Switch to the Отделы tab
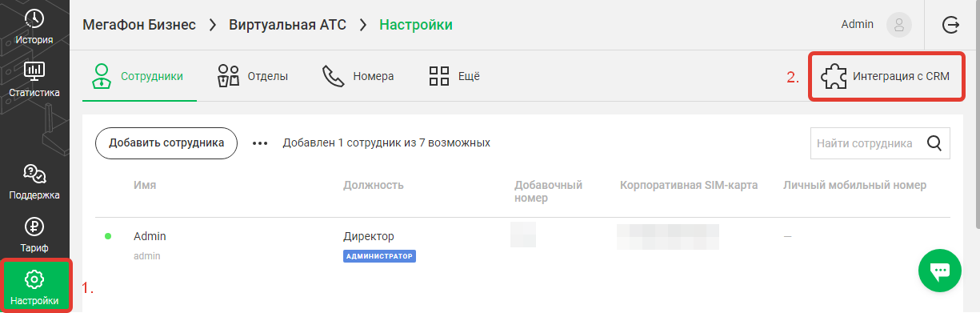This screenshot has height=313, width=980. [x=253, y=77]
